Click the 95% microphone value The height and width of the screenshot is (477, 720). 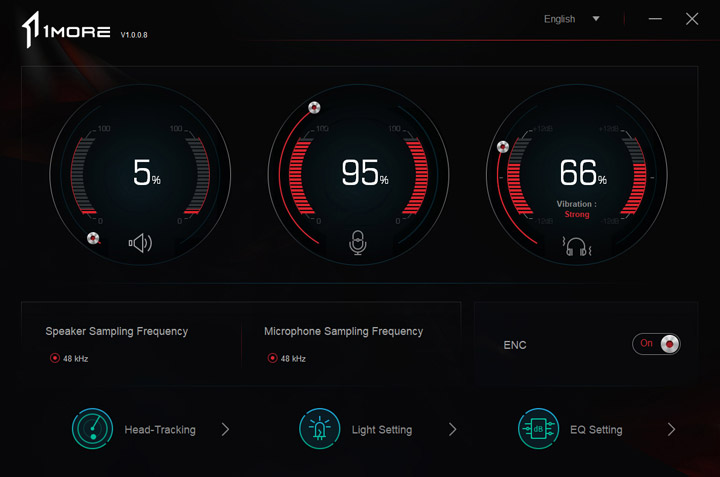click(x=365, y=173)
